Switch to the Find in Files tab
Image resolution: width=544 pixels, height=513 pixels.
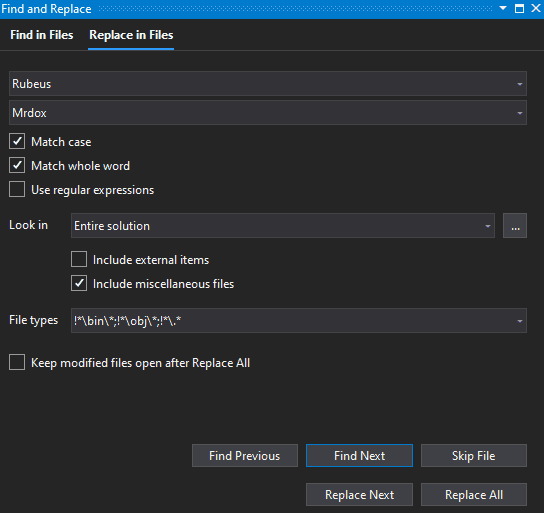coord(42,35)
